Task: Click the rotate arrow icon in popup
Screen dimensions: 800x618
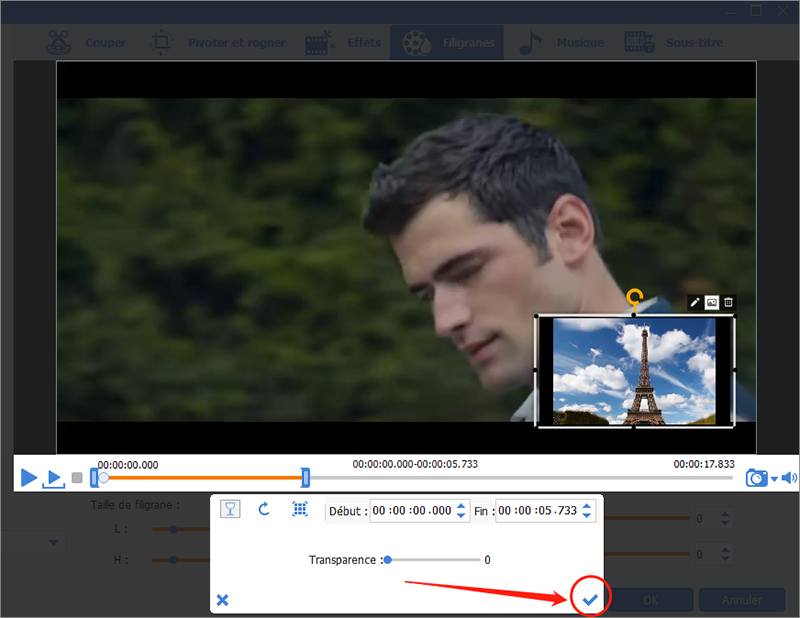Action: tap(264, 509)
